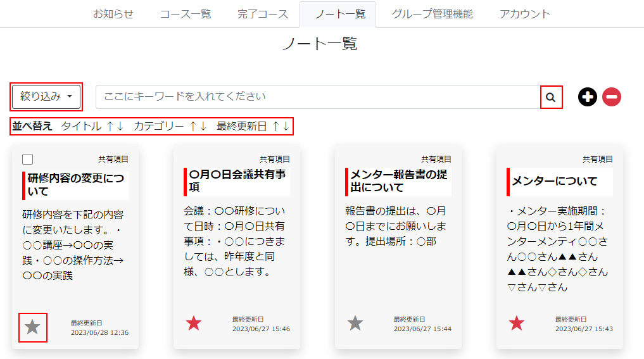Open the 〇月〇日会議共有事項 note title
This screenshot has width=644, height=359.
click(237, 181)
